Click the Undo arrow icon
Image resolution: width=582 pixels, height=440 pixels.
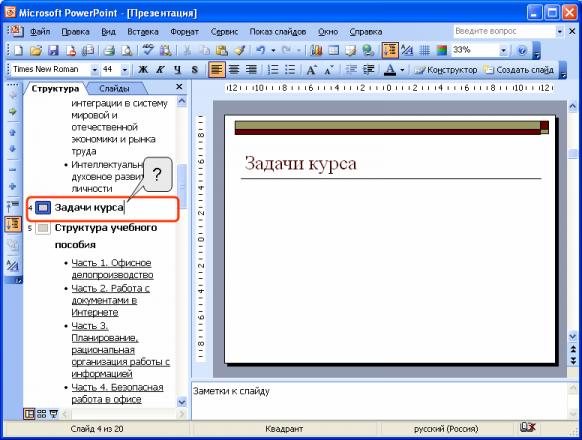261,50
